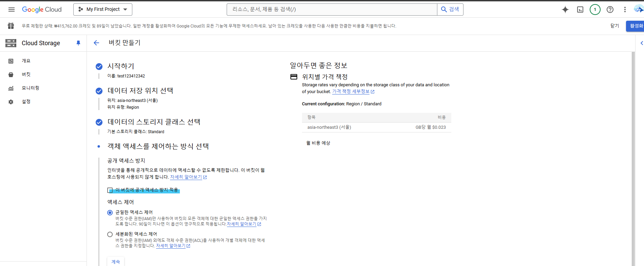Open notifications badge showing 1
The width and height of the screenshot is (644, 266).
(x=595, y=10)
